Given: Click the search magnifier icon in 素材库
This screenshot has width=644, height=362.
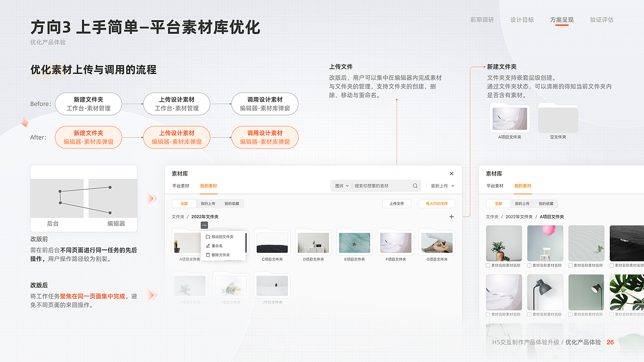Looking at the screenshot, I should [415, 186].
